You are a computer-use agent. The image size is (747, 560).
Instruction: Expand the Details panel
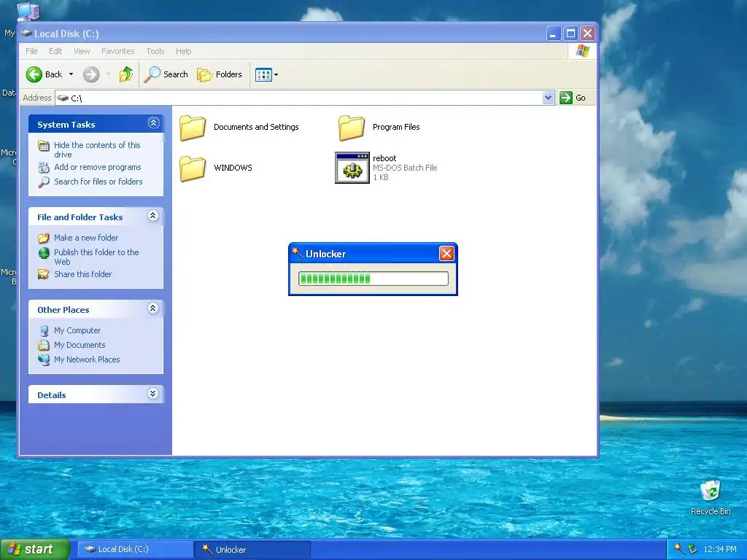click(x=153, y=393)
